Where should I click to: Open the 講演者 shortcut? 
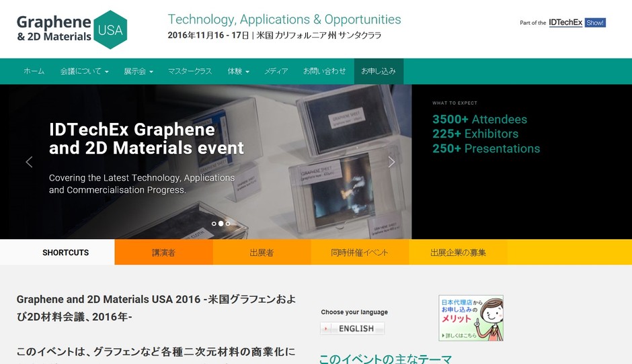coord(163,252)
